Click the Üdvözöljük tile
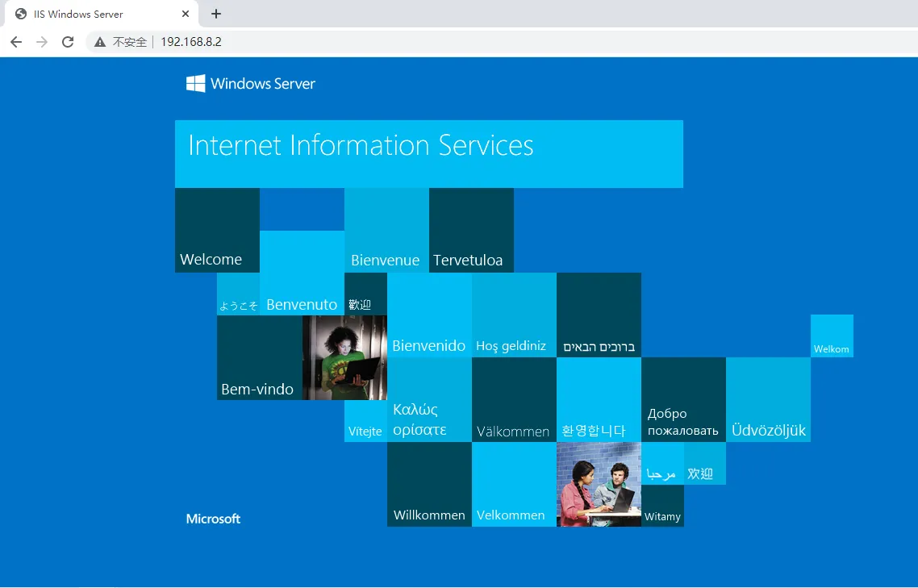The height and width of the screenshot is (588, 918). [x=768, y=399]
